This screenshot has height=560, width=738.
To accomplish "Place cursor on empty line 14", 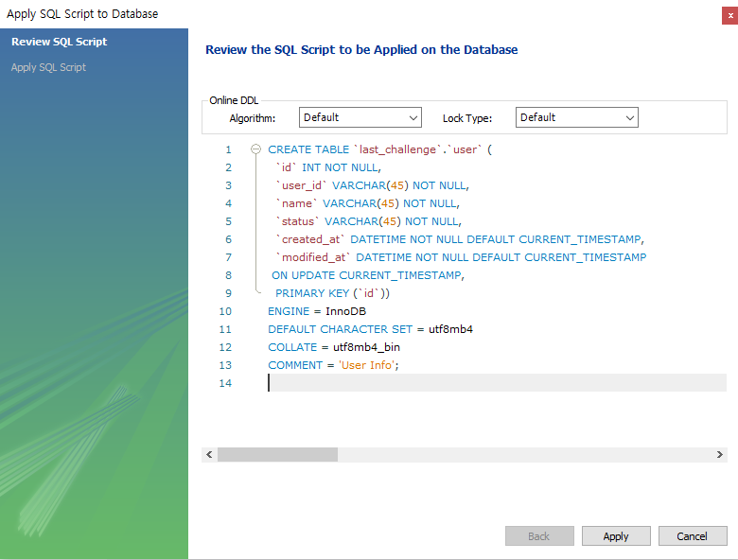I will tap(497, 383).
